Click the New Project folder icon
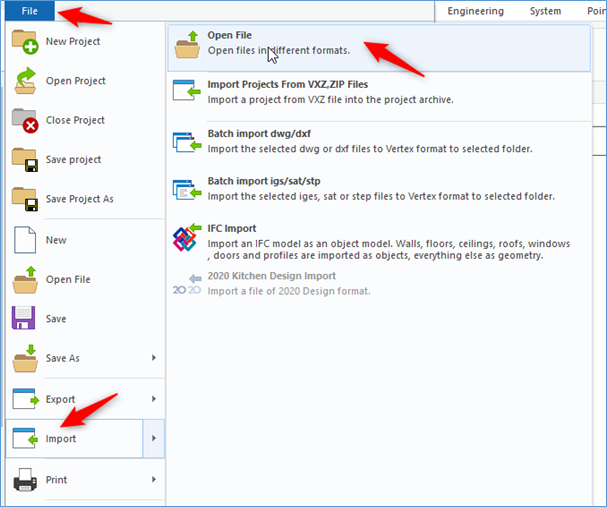607x507 pixels. [x=25, y=42]
